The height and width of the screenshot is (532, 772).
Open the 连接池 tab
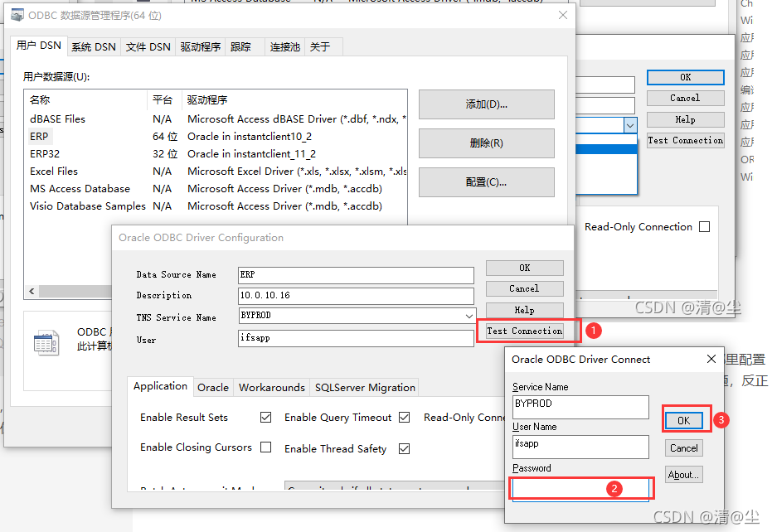click(284, 47)
